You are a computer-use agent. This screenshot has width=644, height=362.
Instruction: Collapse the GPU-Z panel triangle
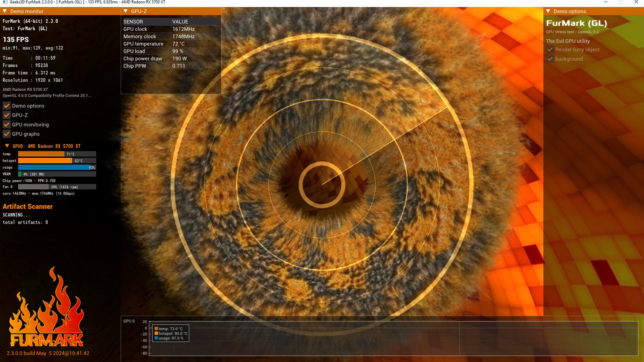tap(126, 11)
